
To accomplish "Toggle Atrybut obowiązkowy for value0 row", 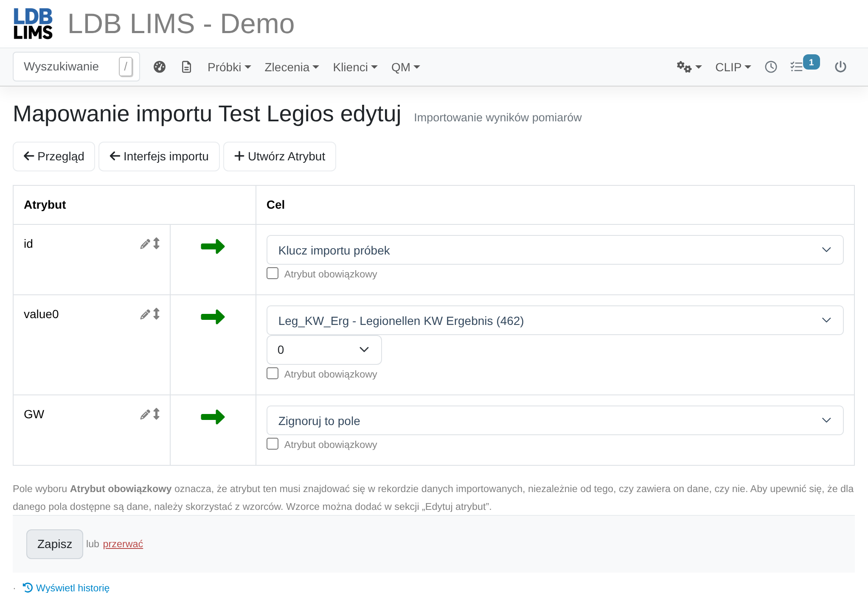I will click(272, 373).
